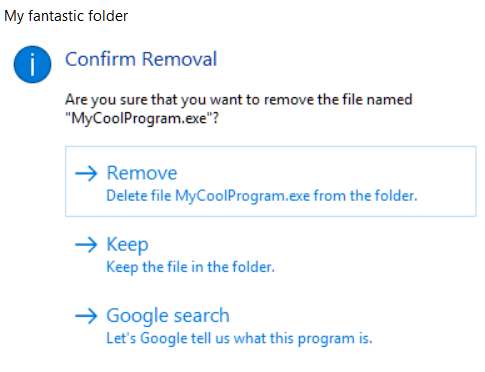The height and width of the screenshot is (372, 485).
Task: Choose the Keep command link title
Action: point(127,245)
